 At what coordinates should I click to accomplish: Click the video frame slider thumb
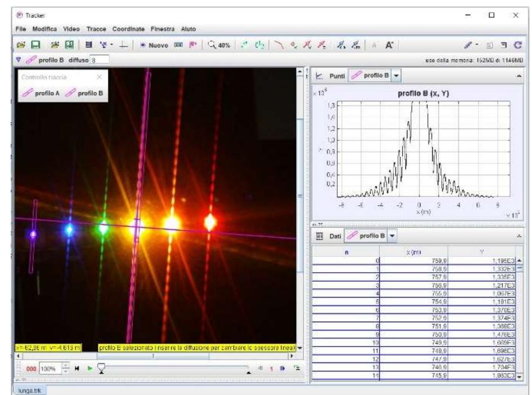[x=101, y=368]
